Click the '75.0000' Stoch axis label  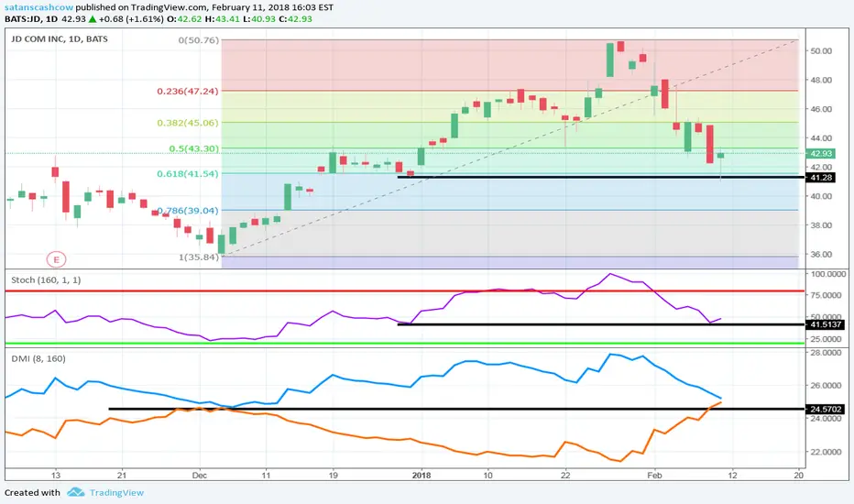pos(826,295)
